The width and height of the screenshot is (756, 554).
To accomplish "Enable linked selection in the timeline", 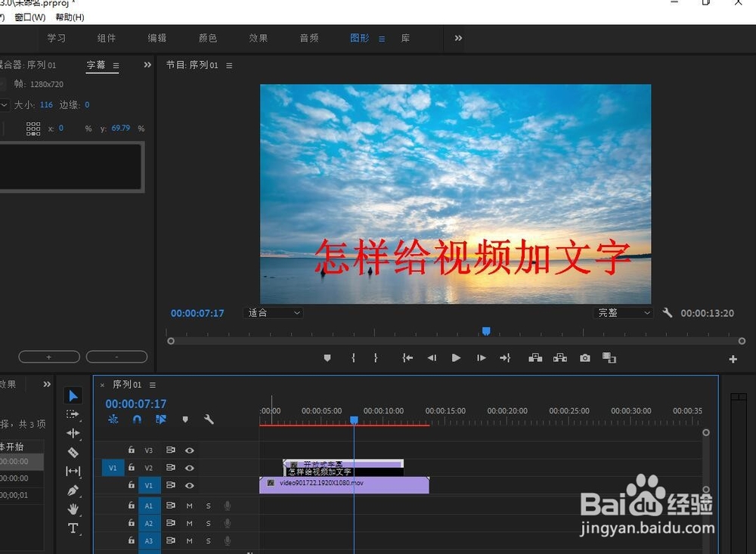I will tap(160, 419).
